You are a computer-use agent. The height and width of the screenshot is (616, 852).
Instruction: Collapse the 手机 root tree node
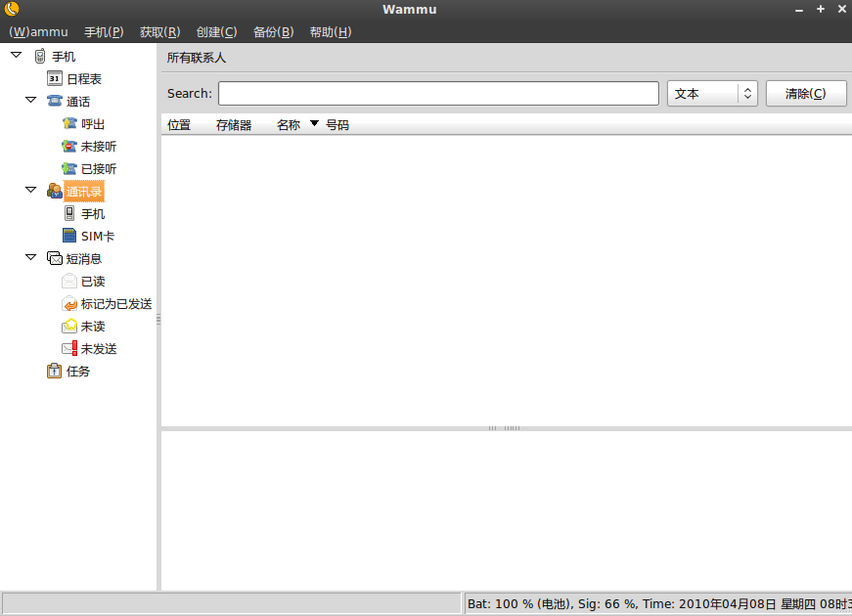coord(16,56)
